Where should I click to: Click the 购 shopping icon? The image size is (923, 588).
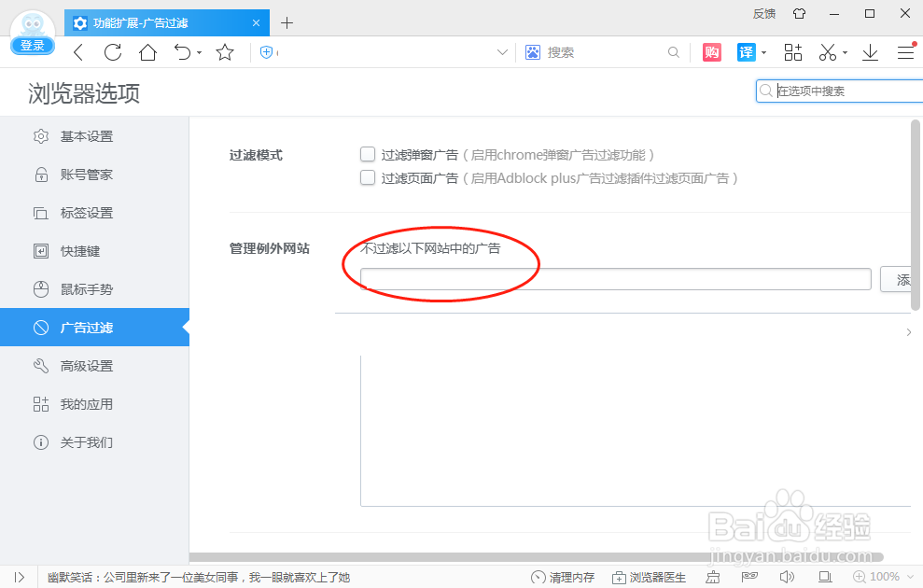click(711, 52)
